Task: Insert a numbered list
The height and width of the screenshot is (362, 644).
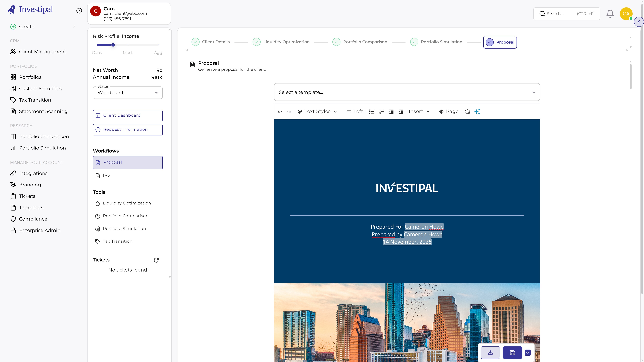Action: (382, 112)
